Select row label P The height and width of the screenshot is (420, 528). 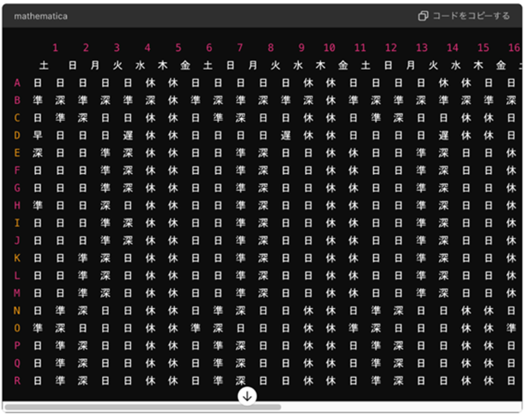(x=17, y=346)
